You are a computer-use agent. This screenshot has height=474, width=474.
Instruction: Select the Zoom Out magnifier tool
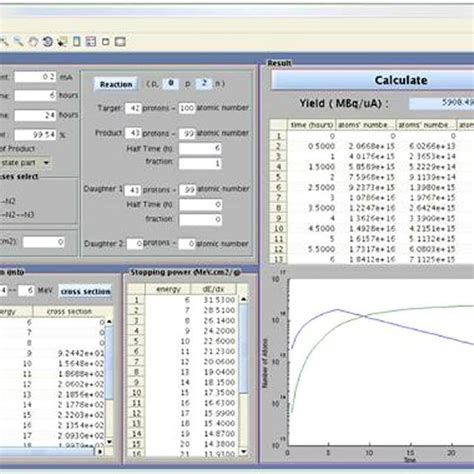click(x=18, y=41)
